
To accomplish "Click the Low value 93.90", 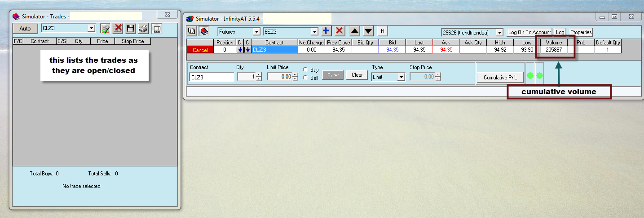I will coord(527,50).
